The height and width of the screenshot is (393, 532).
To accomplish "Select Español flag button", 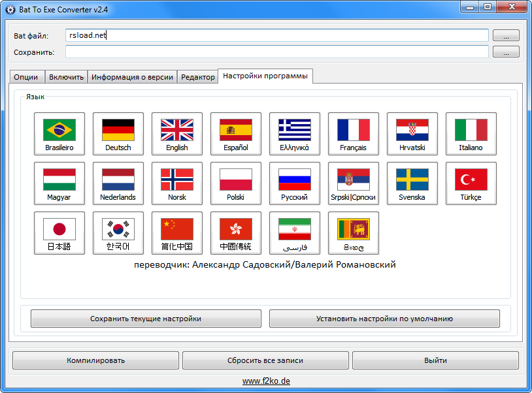I will tap(236, 134).
